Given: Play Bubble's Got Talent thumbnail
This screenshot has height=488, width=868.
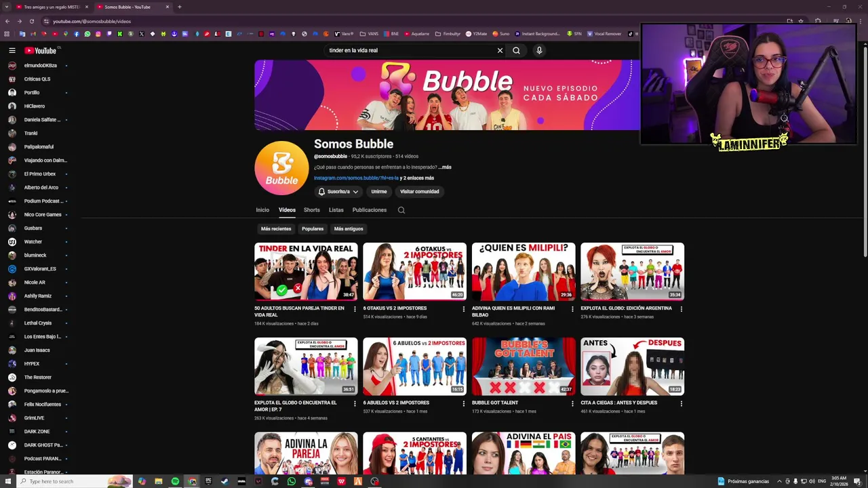Looking at the screenshot, I should click(524, 366).
